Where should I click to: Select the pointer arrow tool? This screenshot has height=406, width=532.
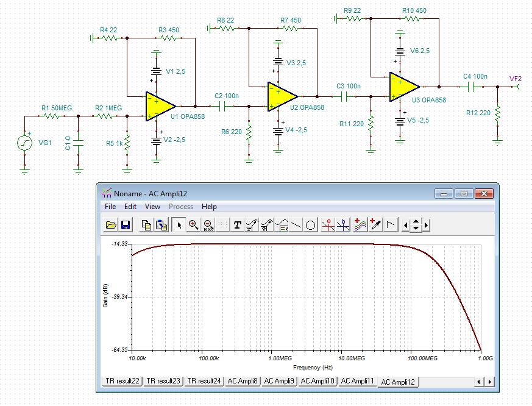[x=179, y=225]
